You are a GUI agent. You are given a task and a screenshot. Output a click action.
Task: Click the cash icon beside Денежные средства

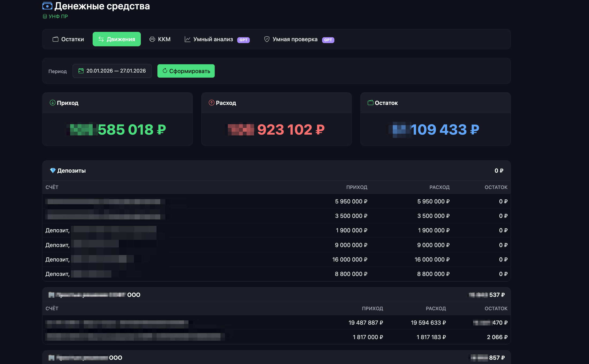(47, 6)
